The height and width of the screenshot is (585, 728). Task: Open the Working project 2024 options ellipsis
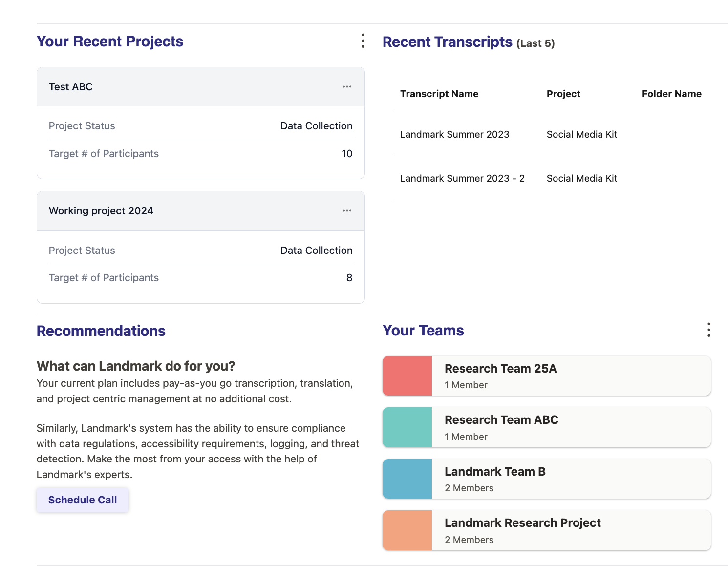pyautogui.click(x=347, y=211)
